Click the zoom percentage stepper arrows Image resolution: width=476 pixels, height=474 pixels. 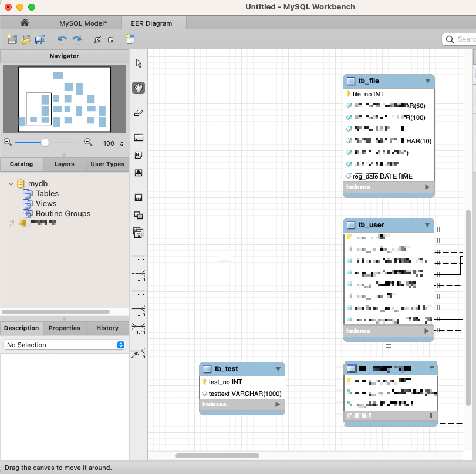click(121, 144)
